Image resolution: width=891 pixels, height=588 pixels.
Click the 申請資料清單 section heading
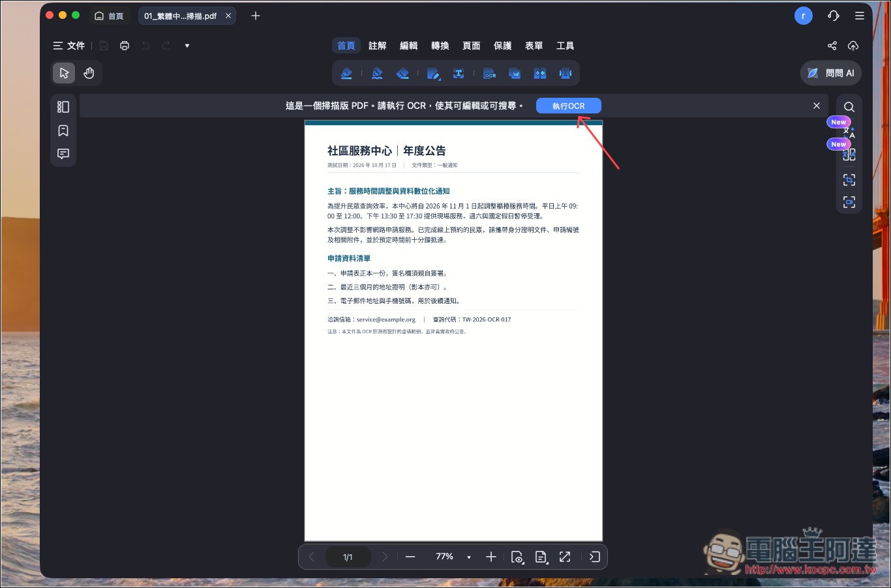point(349,258)
